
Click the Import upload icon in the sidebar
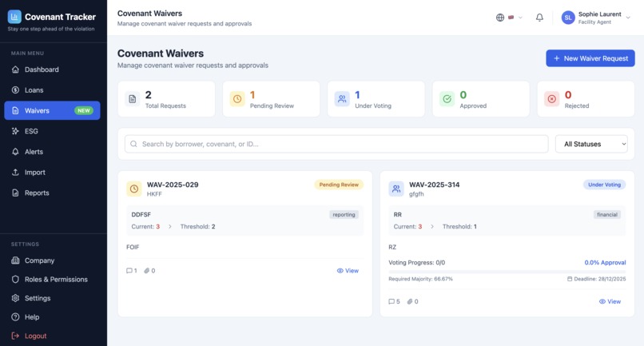tap(15, 172)
